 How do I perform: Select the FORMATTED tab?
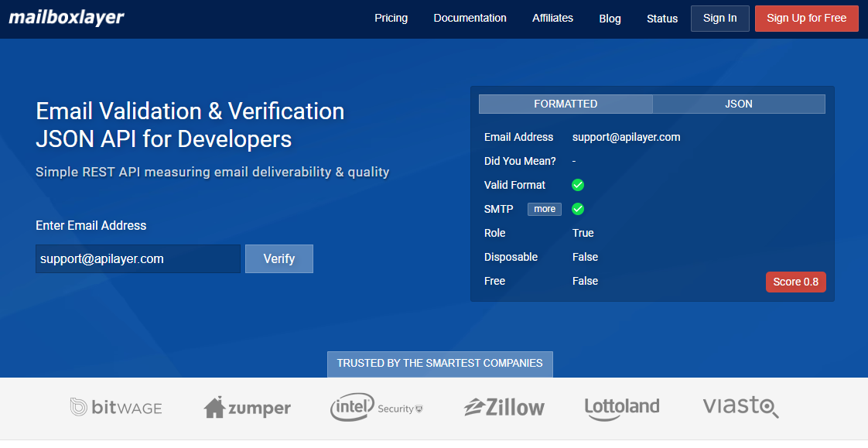[x=566, y=104]
